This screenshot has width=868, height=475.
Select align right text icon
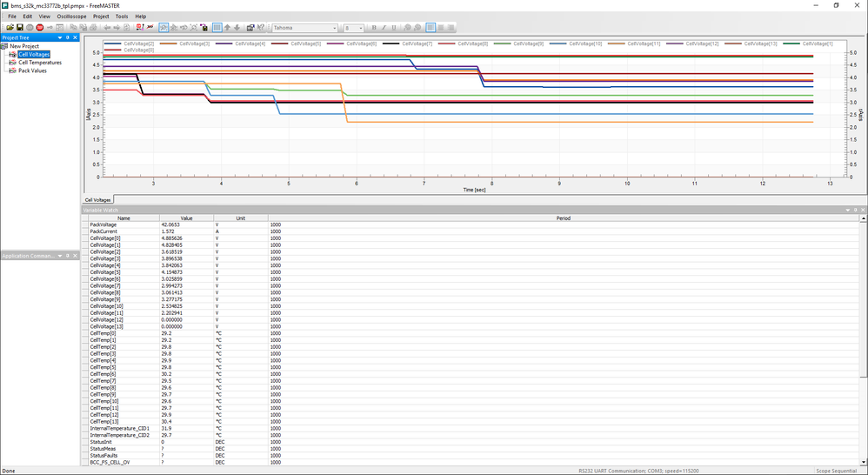(451, 27)
